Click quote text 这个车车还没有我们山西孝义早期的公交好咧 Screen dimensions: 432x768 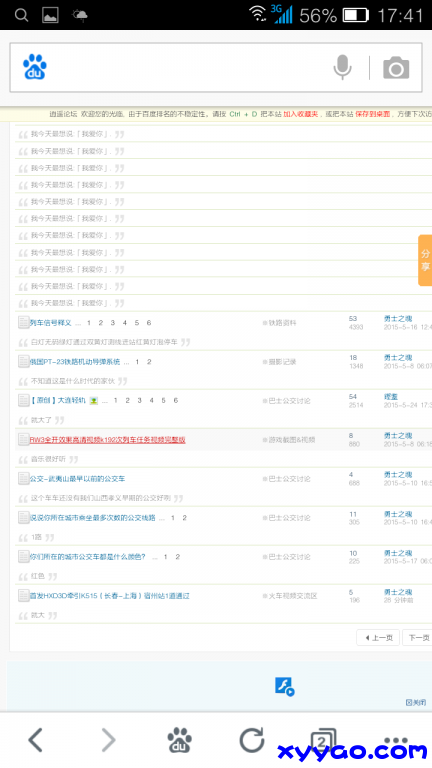pos(100,499)
